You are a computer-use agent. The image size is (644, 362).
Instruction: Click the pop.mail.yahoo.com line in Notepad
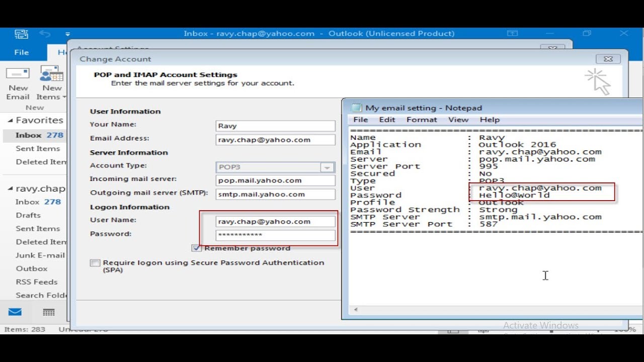pos(537,159)
